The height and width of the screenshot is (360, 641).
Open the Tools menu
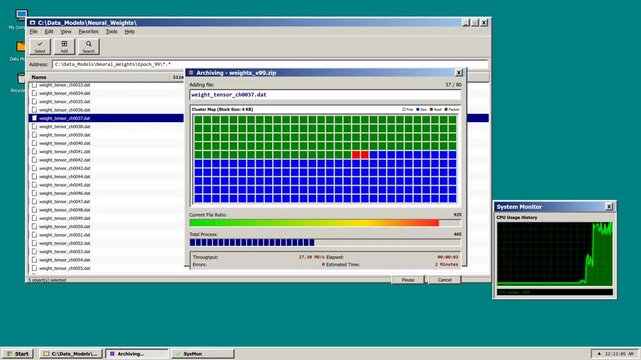[112, 31]
